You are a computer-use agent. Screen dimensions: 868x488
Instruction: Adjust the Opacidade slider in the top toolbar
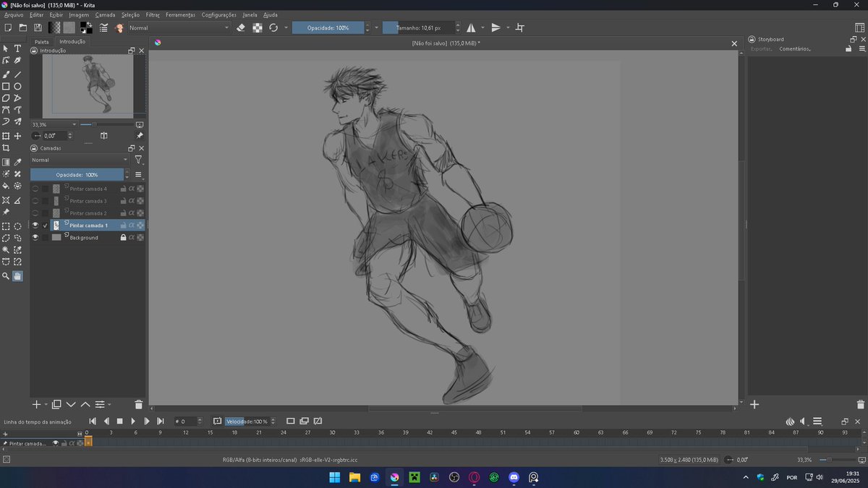click(x=329, y=27)
